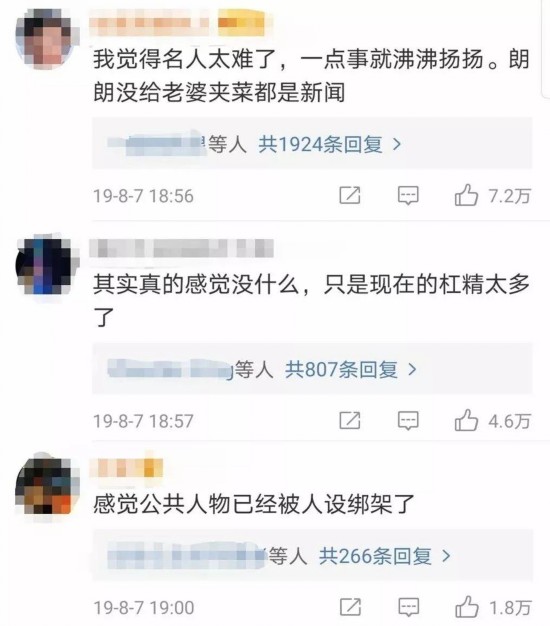Select the comment about 公共人物已经被人设绑架了
Screen dimensions: 550x626
(254, 504)
